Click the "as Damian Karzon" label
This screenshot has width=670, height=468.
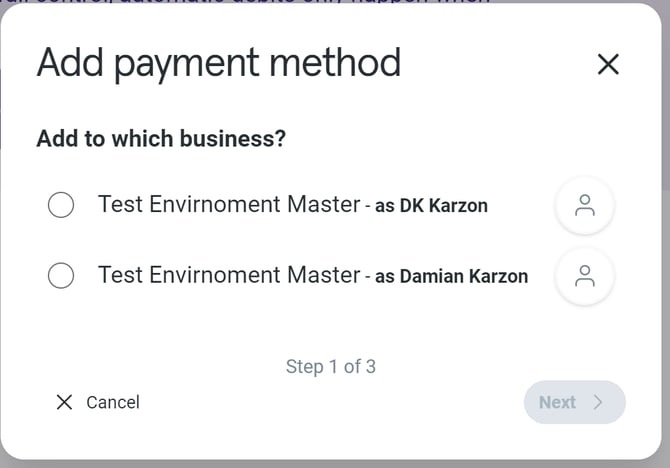[451, 276]
